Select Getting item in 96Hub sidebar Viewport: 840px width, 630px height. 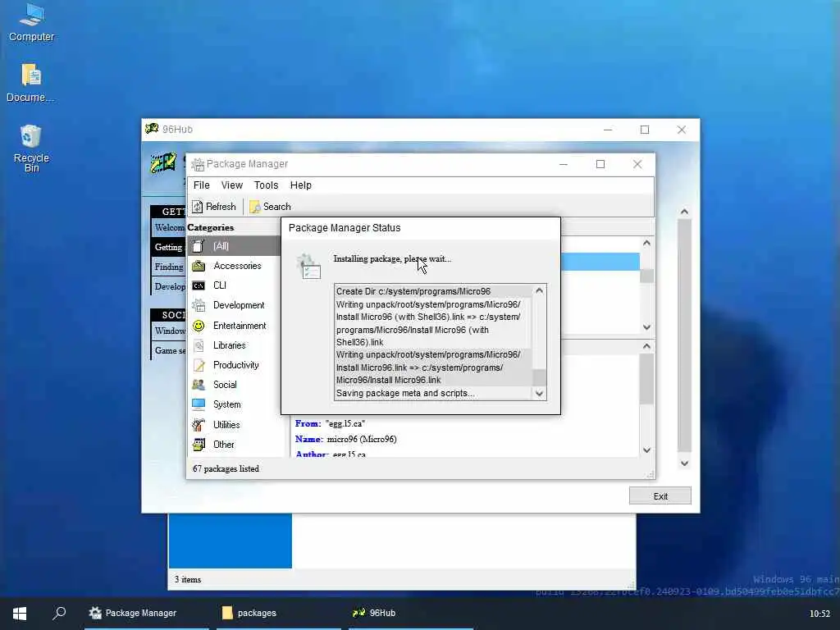[169, 247]
